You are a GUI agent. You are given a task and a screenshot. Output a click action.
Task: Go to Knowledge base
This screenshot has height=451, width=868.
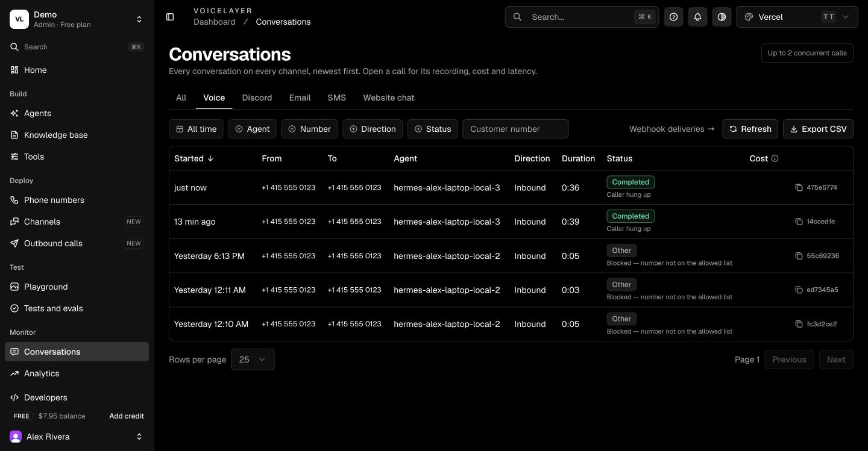[x=77, y=135]
